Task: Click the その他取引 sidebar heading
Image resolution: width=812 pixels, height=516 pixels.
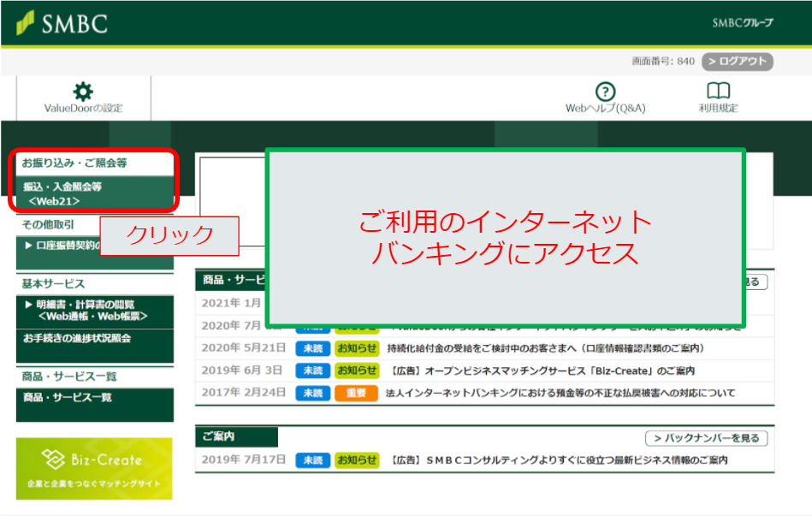Action: tap(48, 224)
